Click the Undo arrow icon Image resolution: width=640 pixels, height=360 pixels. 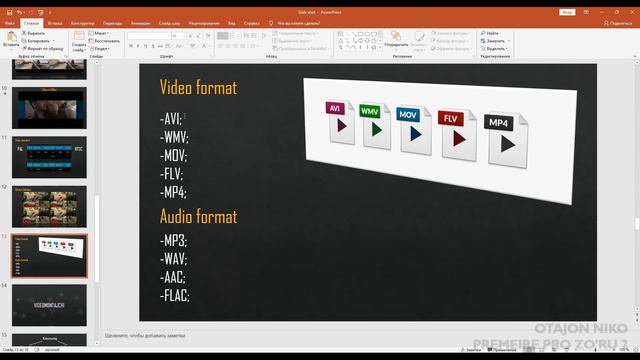(19, 13)
